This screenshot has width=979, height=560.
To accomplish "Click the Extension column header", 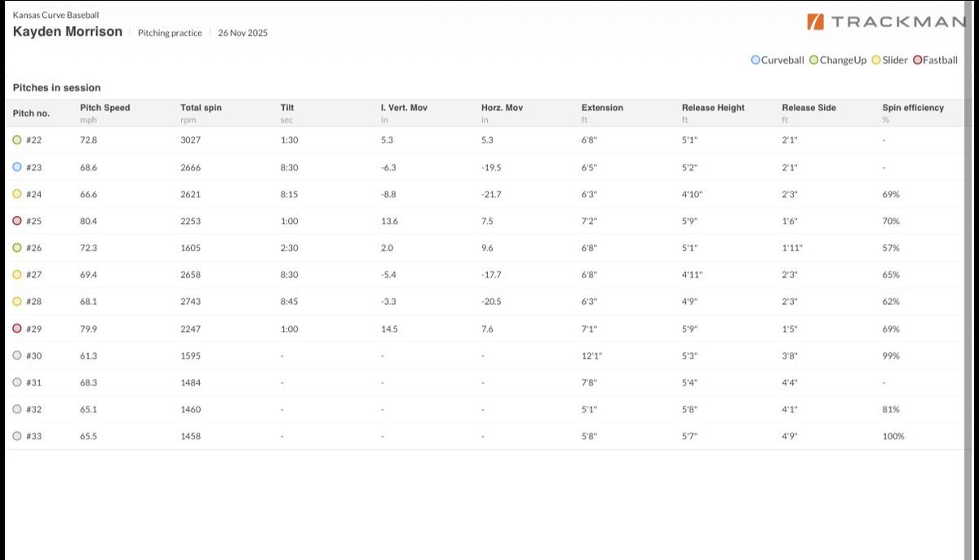I will coord(602,108).
